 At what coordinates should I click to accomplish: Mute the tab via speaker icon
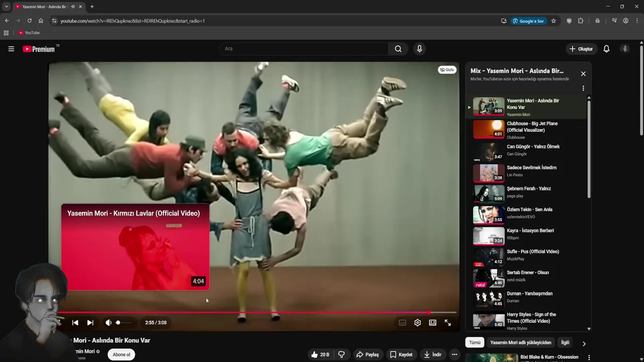(73, 7)
